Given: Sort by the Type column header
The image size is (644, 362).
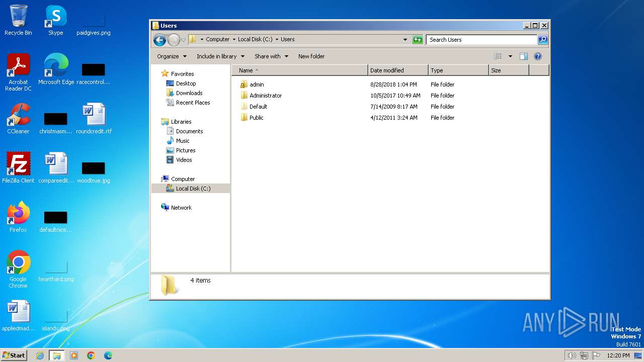Looking at the screenshot, I should click(x=458, y=70).
